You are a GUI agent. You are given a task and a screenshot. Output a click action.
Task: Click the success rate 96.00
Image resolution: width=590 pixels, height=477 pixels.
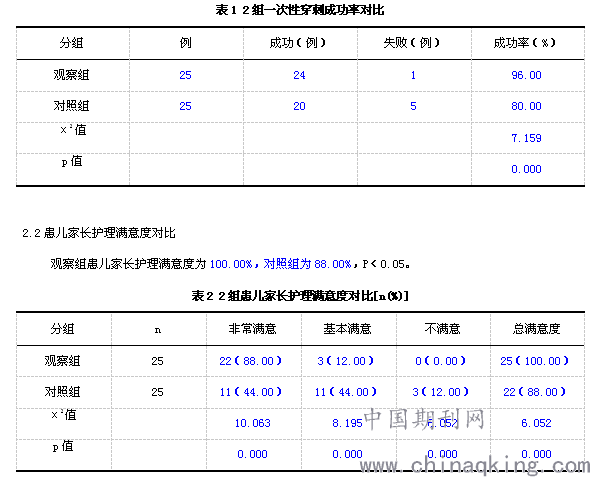tap(526, 75)
